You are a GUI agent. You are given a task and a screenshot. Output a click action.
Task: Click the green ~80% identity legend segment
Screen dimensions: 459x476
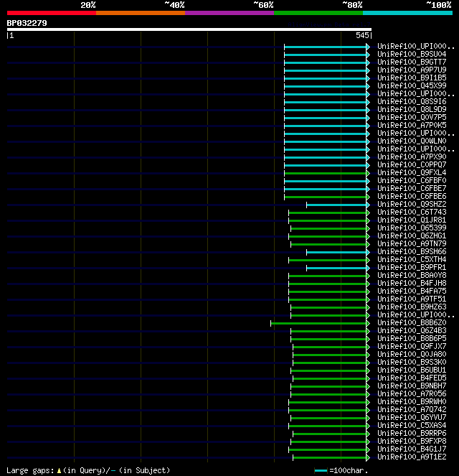[318, 13]
